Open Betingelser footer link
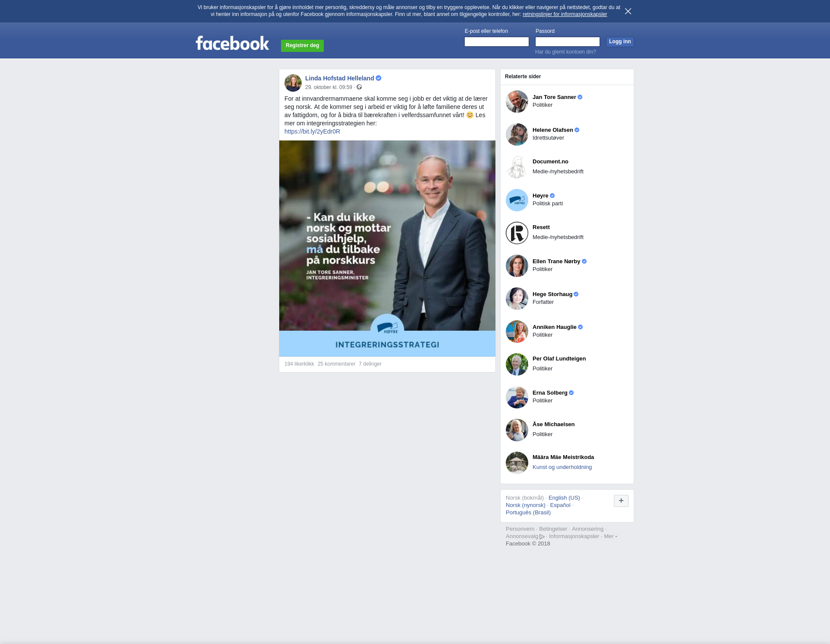Screen dimensions: 830x644 553,529
